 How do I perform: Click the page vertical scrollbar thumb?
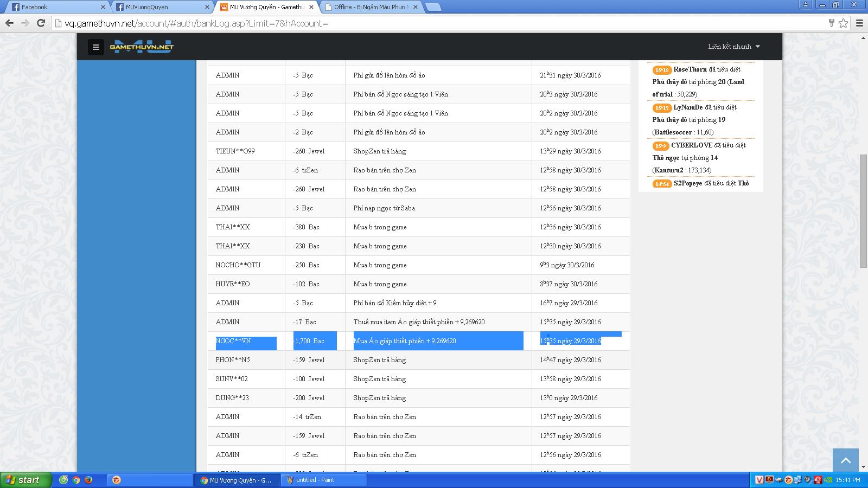click(x=863, y=211)
